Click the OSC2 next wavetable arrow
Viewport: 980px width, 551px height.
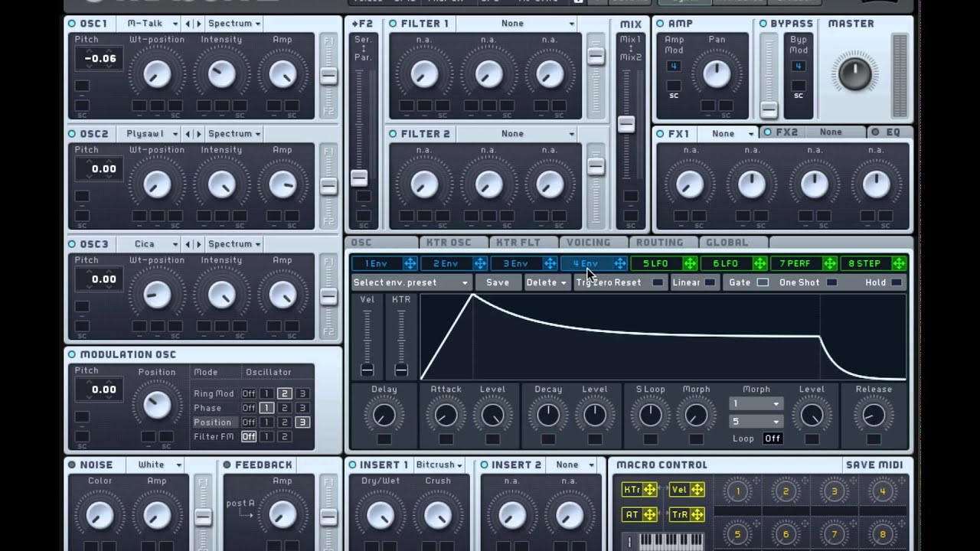[200, 134]
